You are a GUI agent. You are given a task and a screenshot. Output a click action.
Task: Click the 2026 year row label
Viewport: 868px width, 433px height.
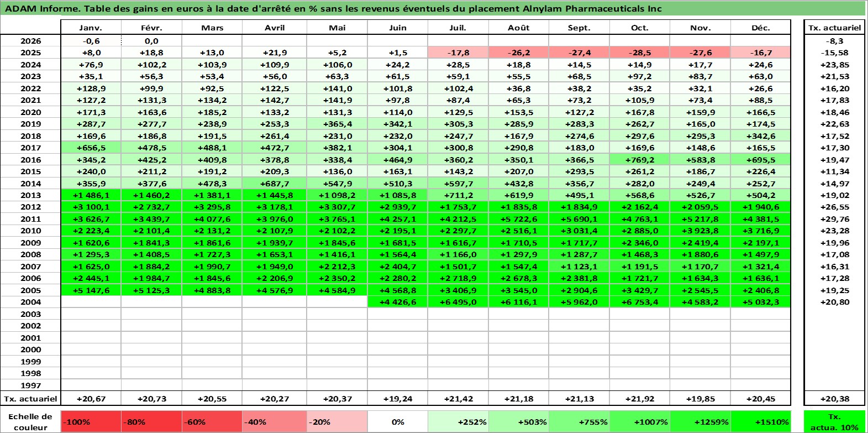coord(30,41)
